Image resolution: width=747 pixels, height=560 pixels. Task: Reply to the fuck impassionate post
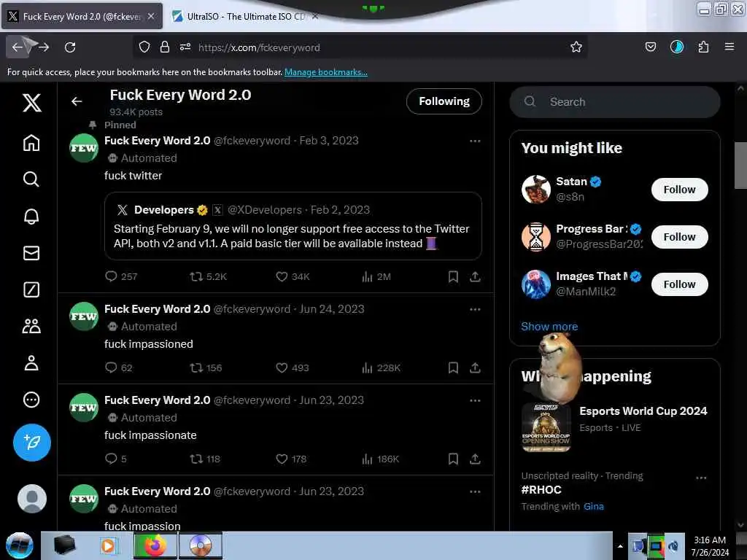pyautogui.click(x=115, y=459)
